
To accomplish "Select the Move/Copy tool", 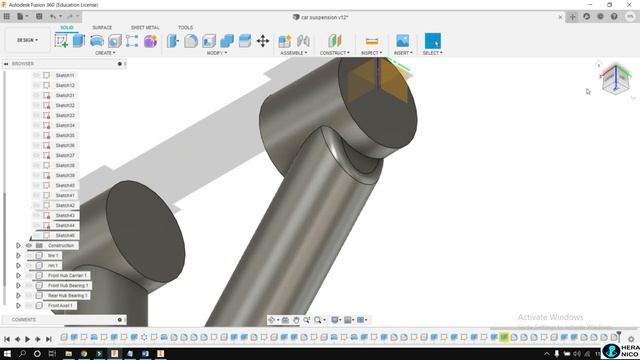I will coord(263,41).
